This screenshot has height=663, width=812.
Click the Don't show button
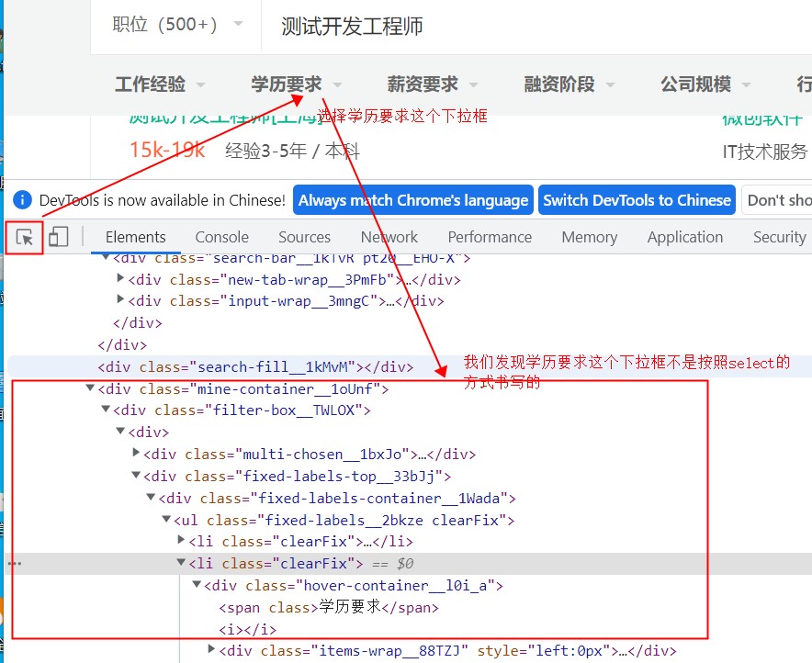click(777, 200)
